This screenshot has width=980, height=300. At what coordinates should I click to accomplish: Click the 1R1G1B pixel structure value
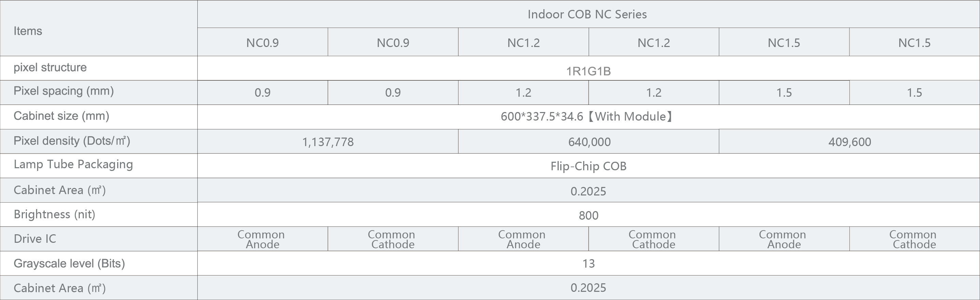point(589,71)
